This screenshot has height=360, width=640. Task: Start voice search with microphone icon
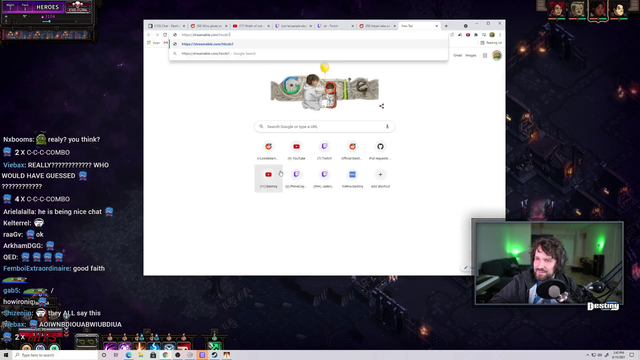(x=387, y=127)
